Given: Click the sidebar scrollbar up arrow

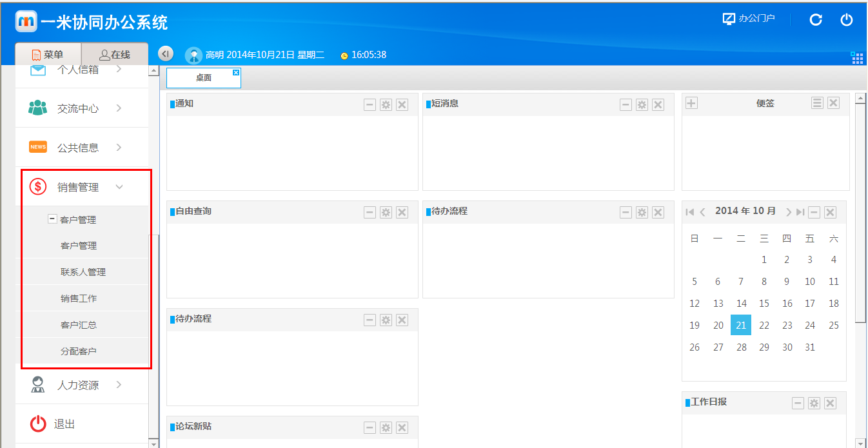Looking at the screenshot, I should (153, 70).
